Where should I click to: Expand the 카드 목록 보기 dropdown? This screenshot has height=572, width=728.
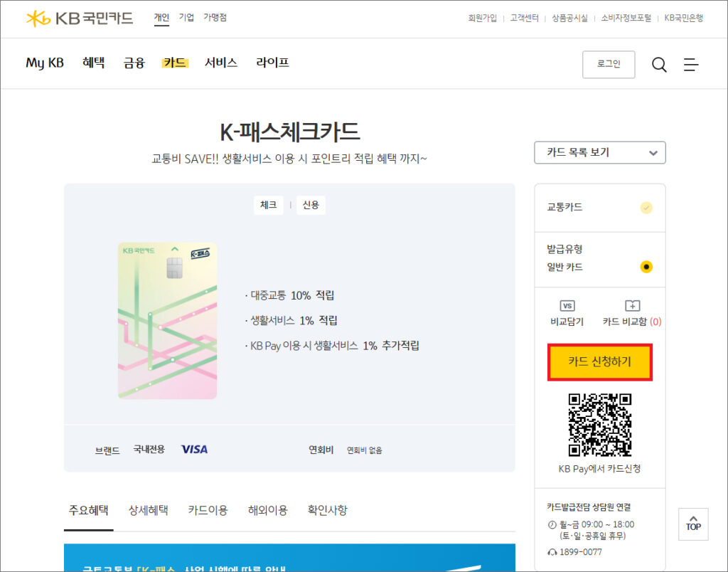[599, 152]
